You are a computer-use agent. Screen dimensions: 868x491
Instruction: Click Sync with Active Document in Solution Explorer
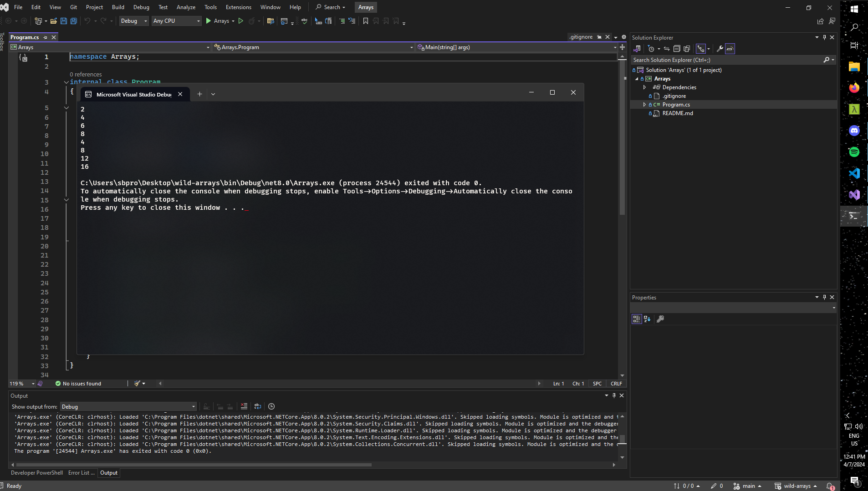667,49
